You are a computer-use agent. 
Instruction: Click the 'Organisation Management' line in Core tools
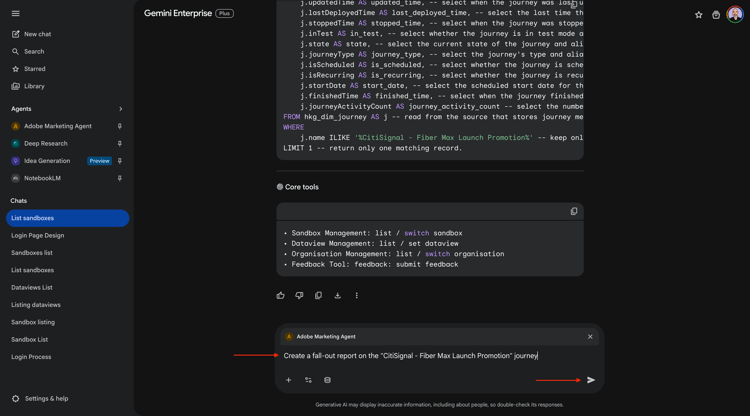click(397, 254)
